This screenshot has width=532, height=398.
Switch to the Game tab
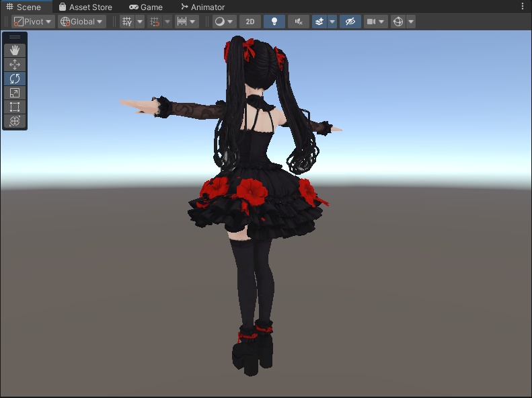[x=146, y=7]
